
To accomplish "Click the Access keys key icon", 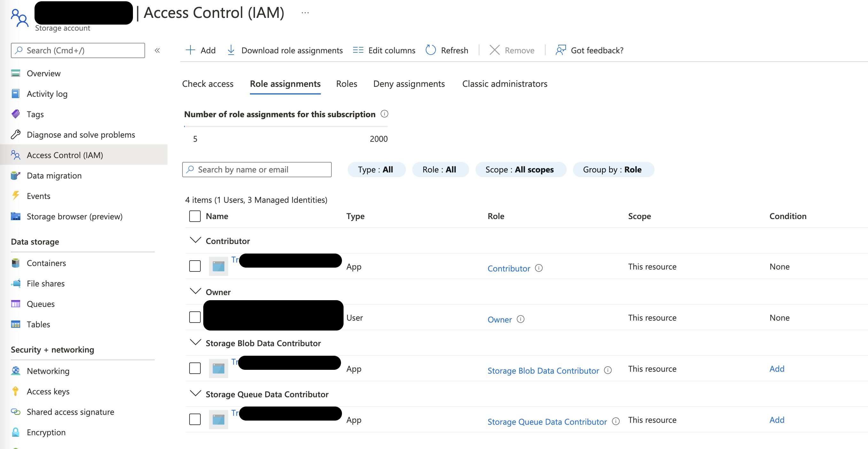I will point(15,392).
